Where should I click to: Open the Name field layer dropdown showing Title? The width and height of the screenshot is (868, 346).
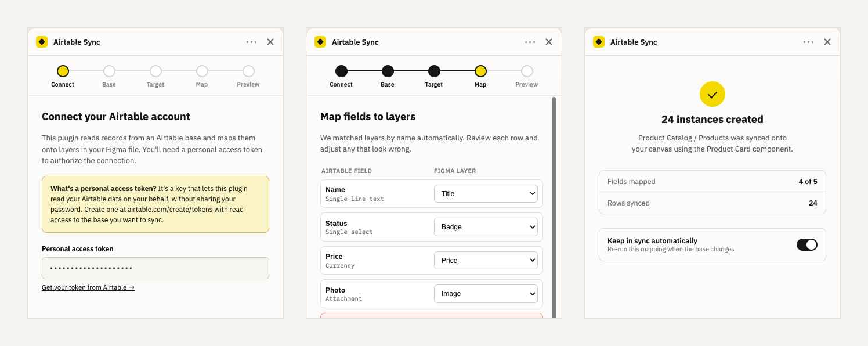pos(486,193)
